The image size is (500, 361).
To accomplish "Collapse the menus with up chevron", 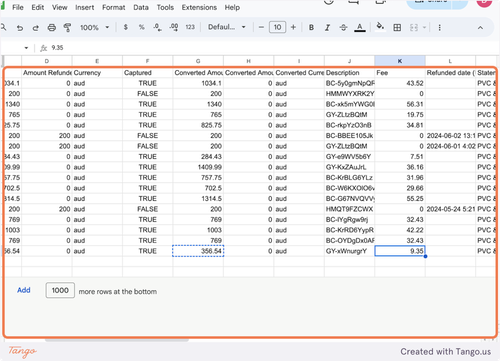I will [x=480, y=28].
